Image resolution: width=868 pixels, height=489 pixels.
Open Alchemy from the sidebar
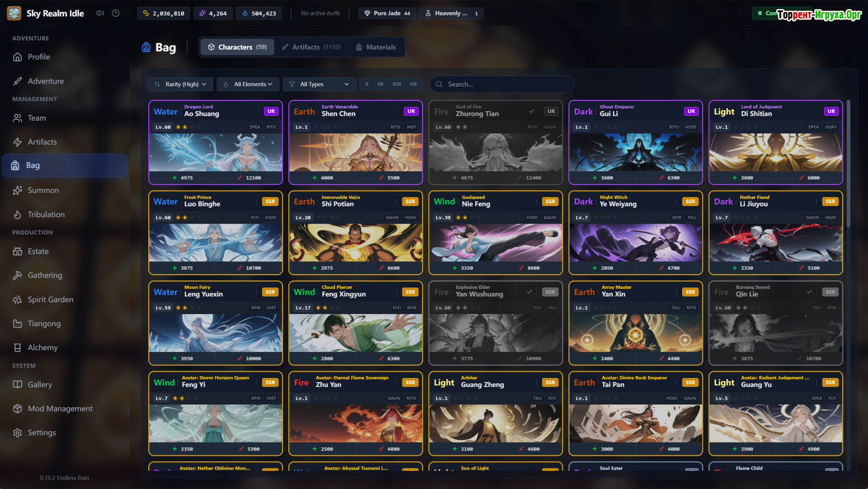tap(42, 348)
